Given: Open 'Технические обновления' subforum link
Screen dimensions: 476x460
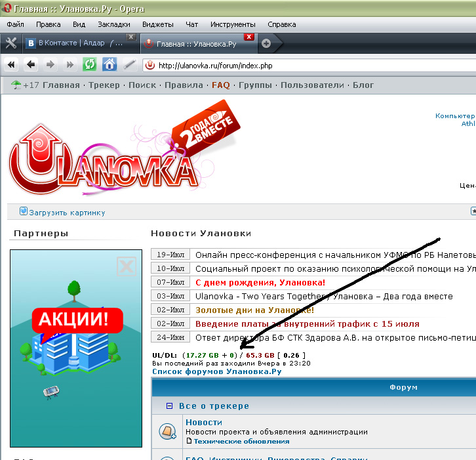Looking at the screenshot, I should click(242, 441).
